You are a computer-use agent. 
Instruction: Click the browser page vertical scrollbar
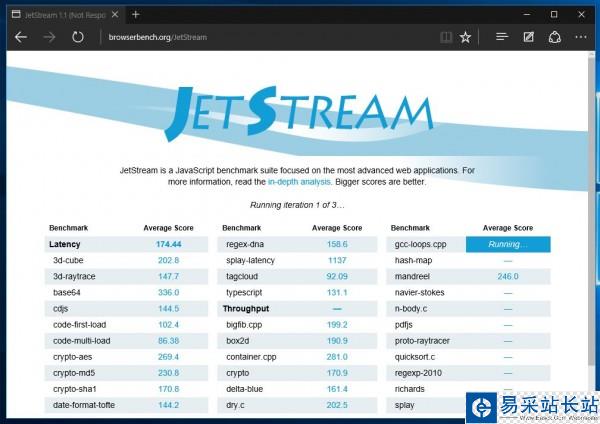(x=591, y=210)
